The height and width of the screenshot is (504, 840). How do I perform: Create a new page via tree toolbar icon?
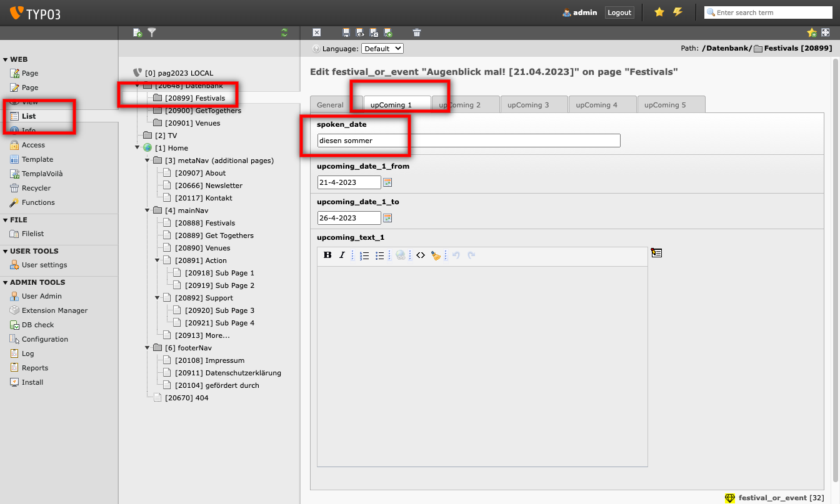pyautogui.click(x=137, y=32)
